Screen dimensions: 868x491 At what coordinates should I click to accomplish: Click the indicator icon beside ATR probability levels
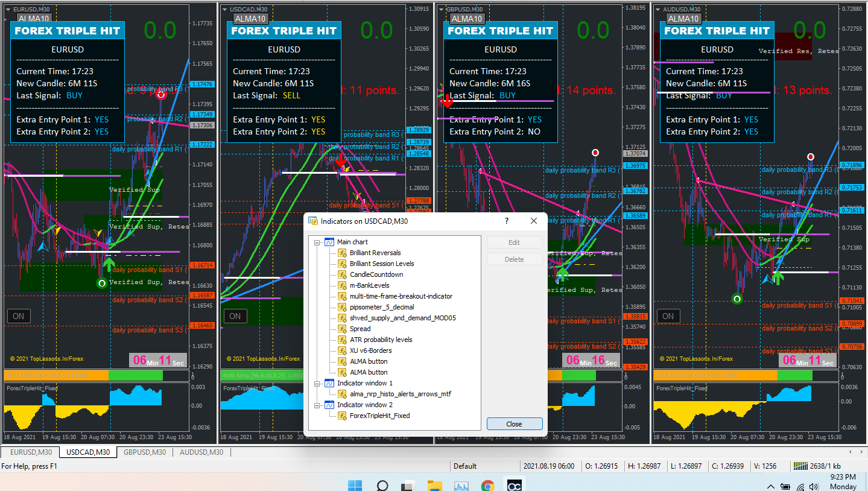point(341,340)
